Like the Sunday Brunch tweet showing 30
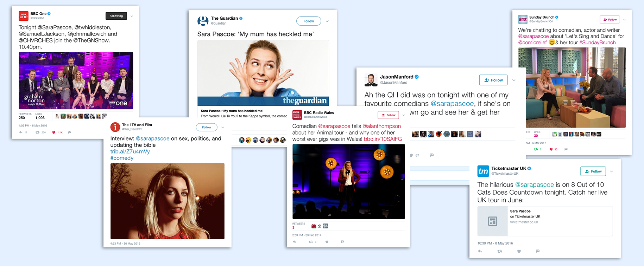This screenshot has width=644, height=266. coord(551,149)
